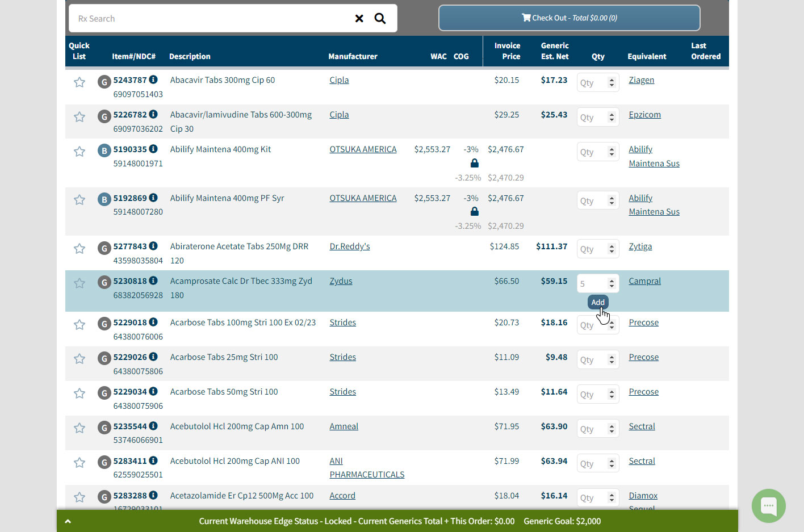Screen dimensions: 804x532
Task: Sort by Invoice Price column header
Action: pos(507,51)
